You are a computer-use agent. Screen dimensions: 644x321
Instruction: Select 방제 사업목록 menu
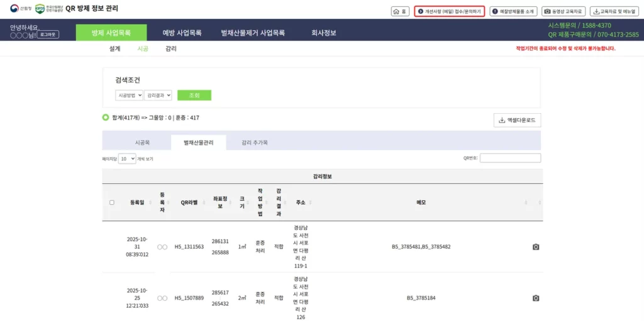tap(111, 33)
